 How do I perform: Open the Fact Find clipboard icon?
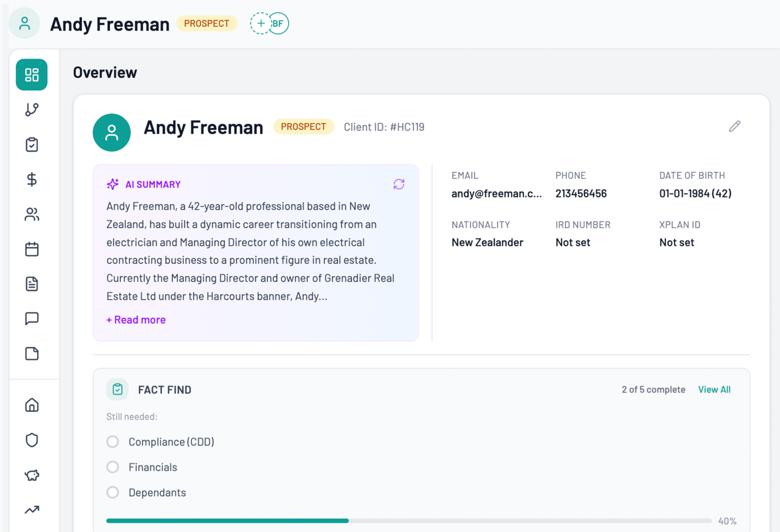point(32,144)
